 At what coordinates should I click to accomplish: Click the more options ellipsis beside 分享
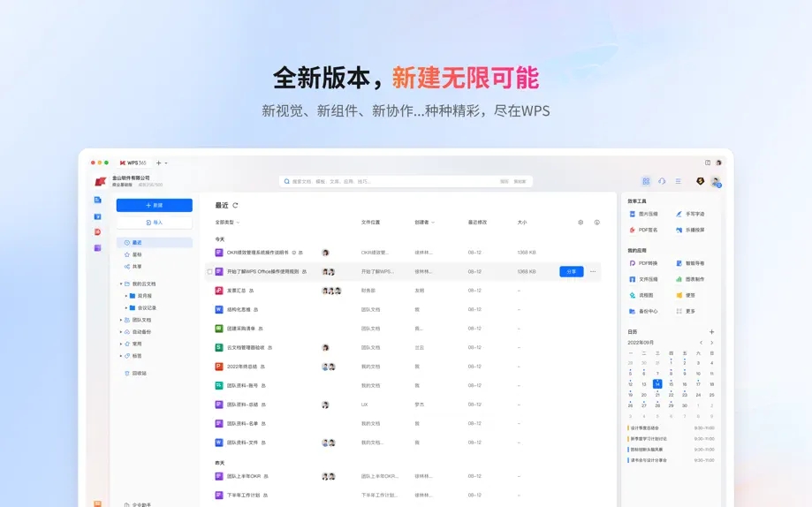point(593,271)
